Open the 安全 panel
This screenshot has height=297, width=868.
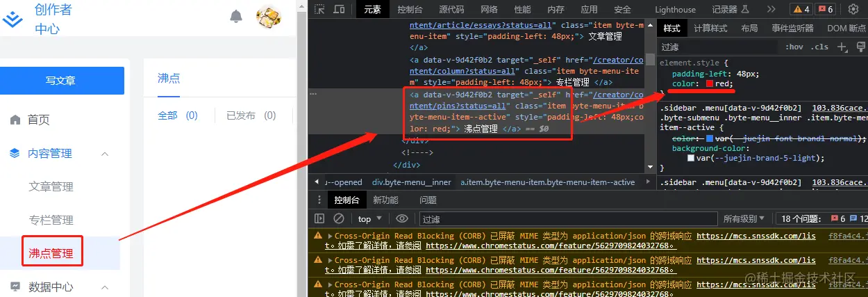622,9
